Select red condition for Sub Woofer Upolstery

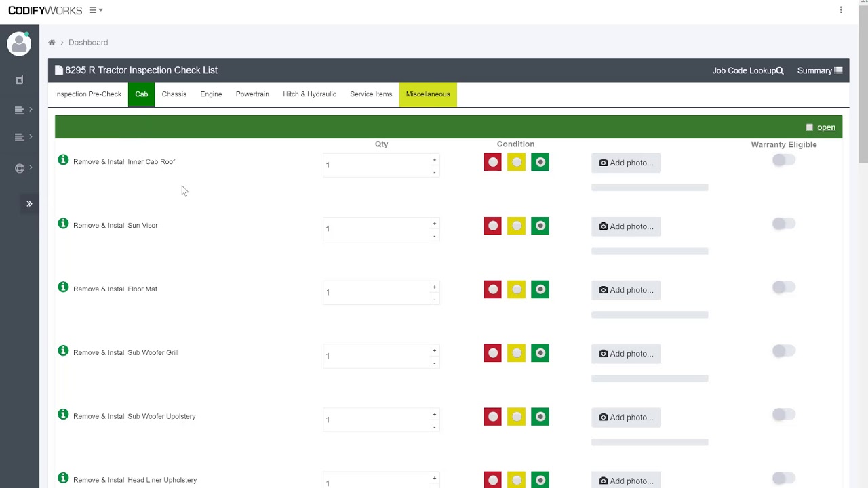(492, 417)
